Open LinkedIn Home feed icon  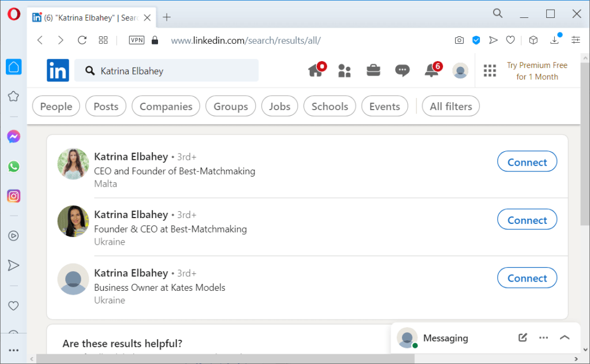coord(315,71)
